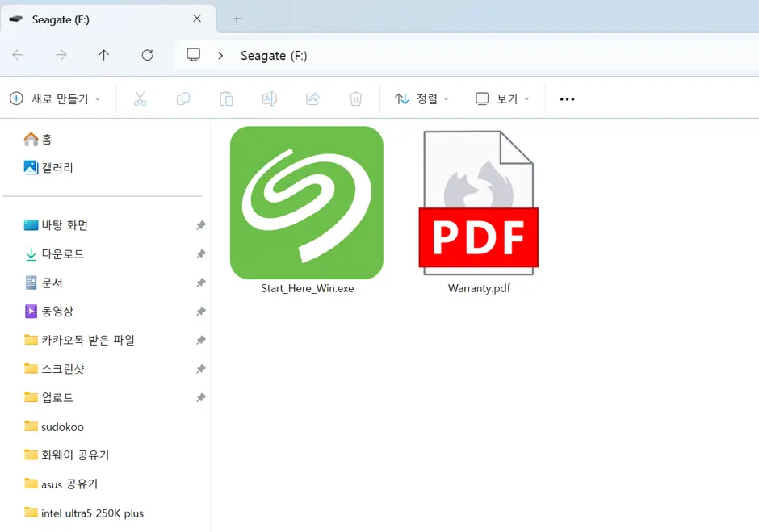The width and height of the screenshot is (759, 532).
Task: Select Seagate (F:) in the address bar
Action: pyautogui.click(x=274, y=56)
